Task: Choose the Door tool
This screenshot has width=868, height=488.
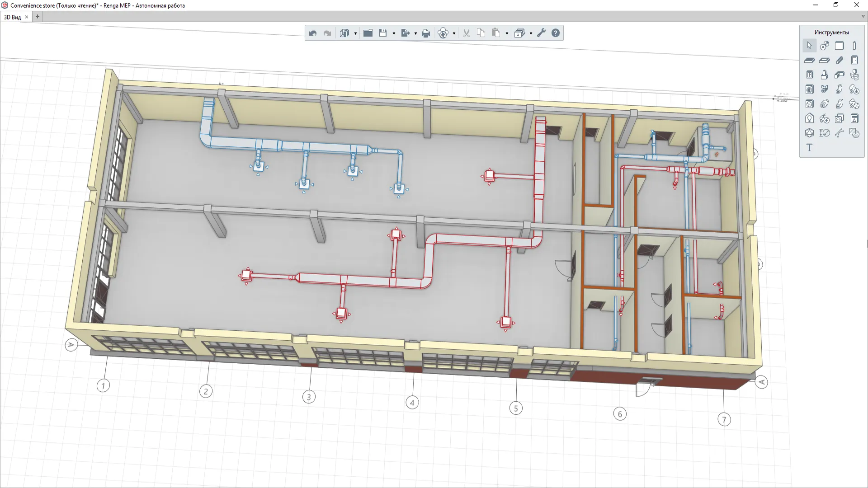Action: [x=854, y=60]
